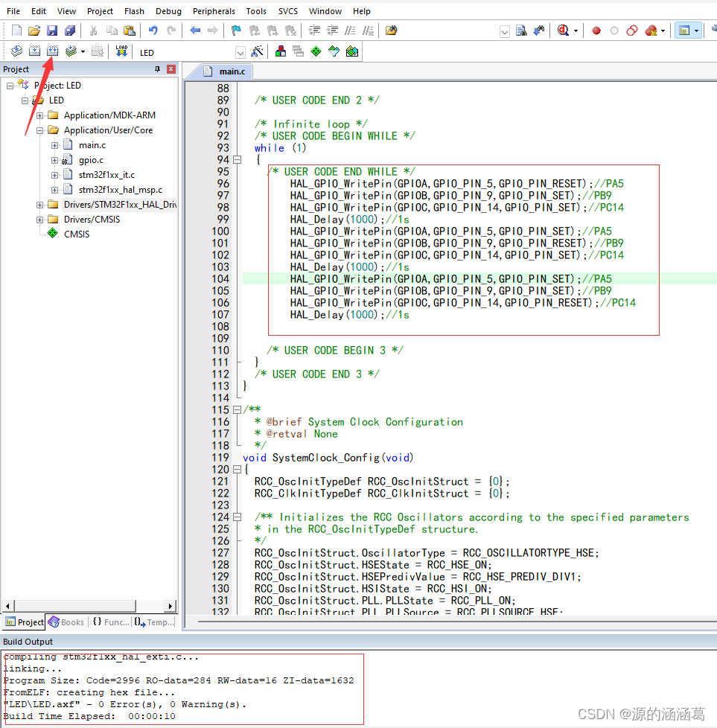Click the Translate current file icon
The width and height of the screenshot is (717, 728).
(16, 51)
